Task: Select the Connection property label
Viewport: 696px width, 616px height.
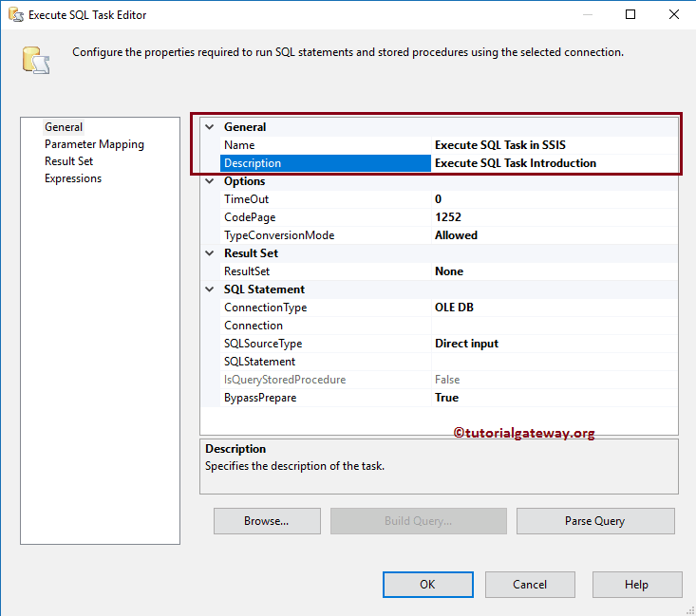Action: pyautogui.click(x=326, y=326)
